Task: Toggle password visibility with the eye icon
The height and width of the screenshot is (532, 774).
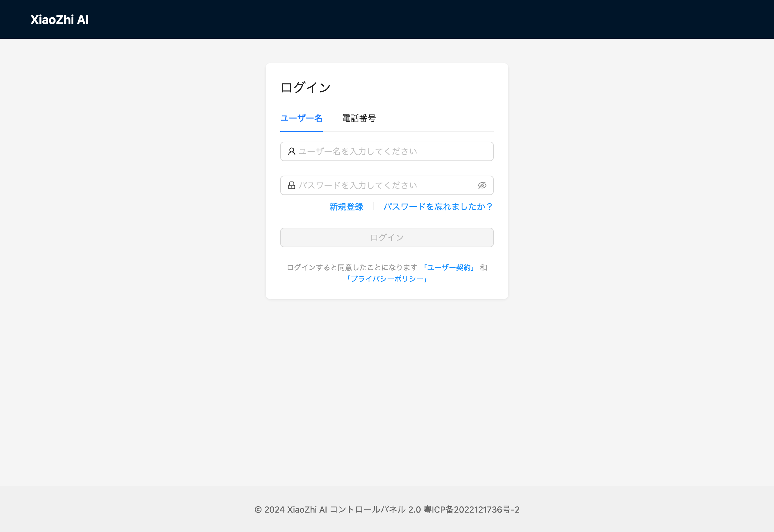Action: pos(482,185)
